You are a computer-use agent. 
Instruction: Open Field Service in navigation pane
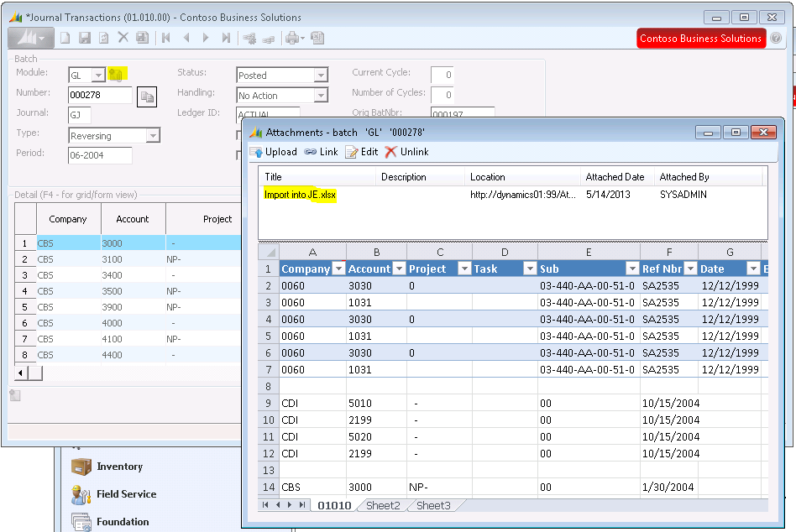[x=113, y=494]
